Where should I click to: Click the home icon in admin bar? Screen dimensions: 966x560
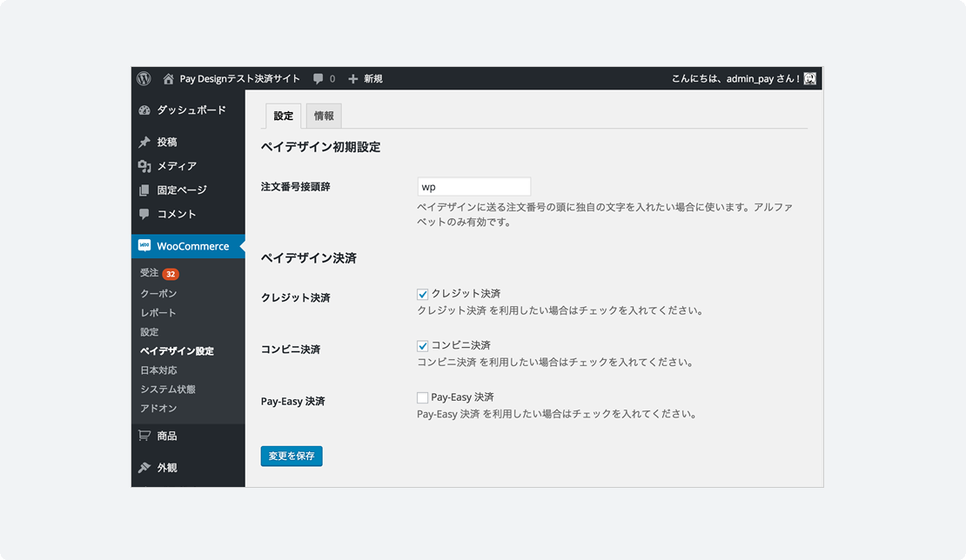[168, 79]
